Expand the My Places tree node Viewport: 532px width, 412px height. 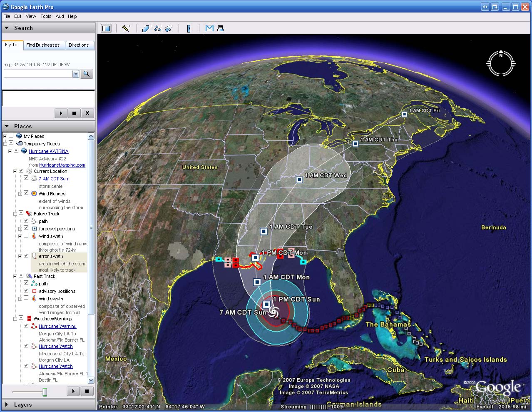[5, 136]
